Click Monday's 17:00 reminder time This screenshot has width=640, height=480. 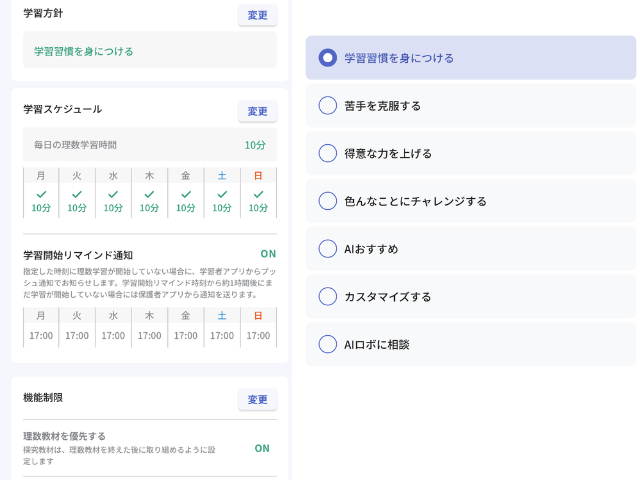click(x=41, y=335)
